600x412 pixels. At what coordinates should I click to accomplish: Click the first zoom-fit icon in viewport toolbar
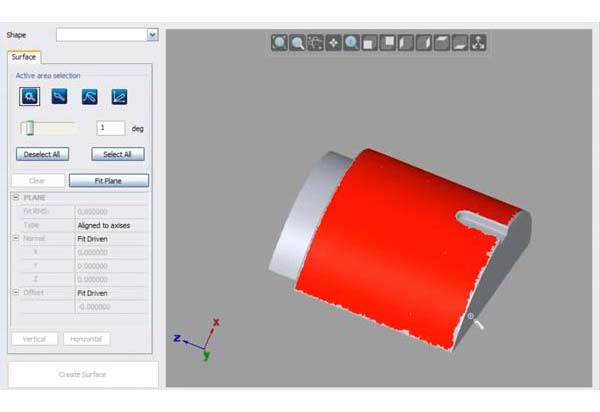tap(279, 43)
